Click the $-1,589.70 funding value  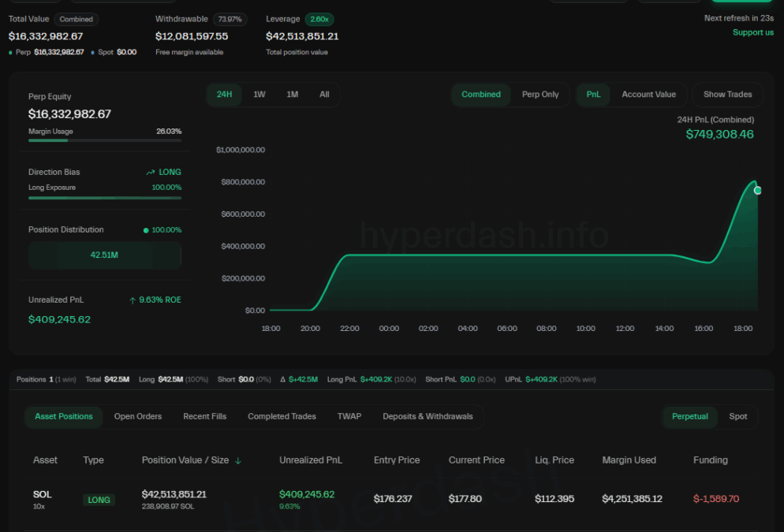coord(716,499)
